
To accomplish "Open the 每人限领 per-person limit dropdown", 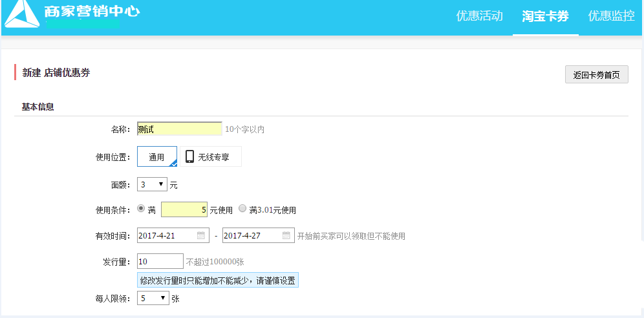I will (153, 299).
